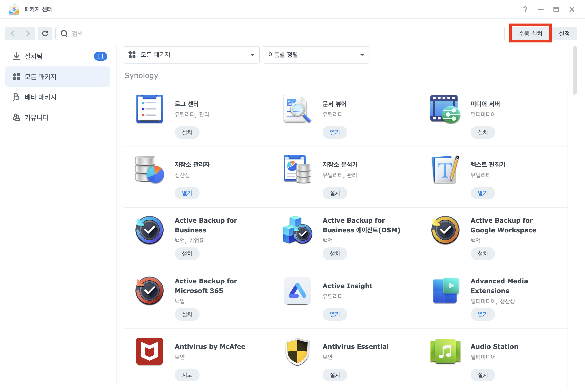
Task: Click the 수동 설치 button
Action: coord(530,33)
